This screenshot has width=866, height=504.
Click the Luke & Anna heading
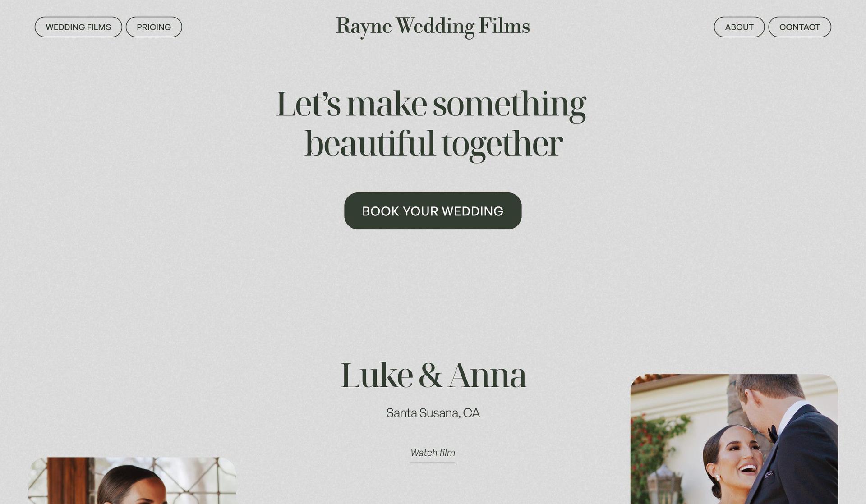point(433,375)
